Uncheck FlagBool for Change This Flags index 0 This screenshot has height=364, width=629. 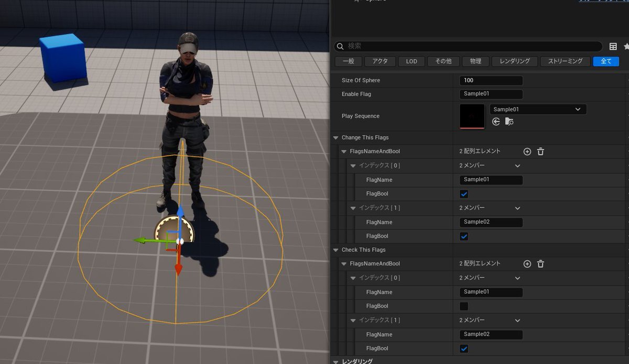[x=464, y=194]
